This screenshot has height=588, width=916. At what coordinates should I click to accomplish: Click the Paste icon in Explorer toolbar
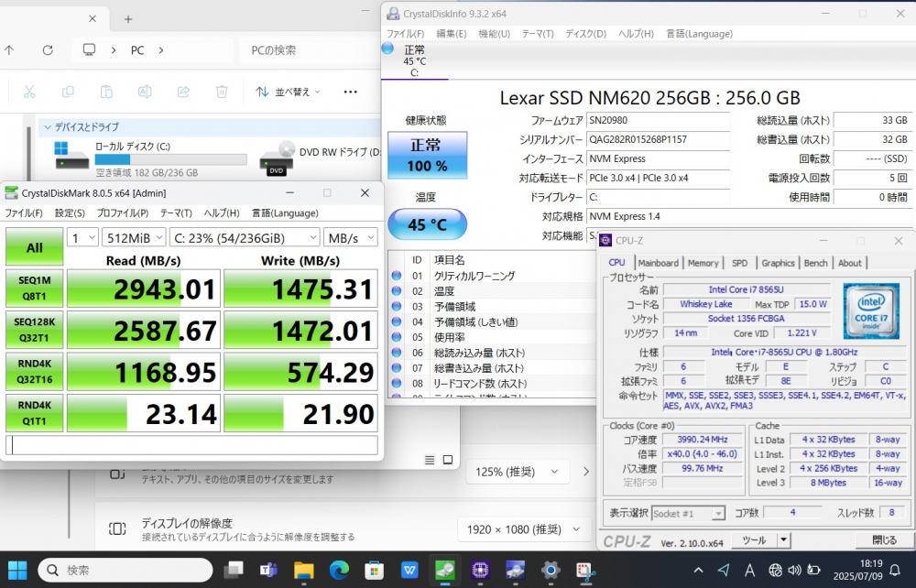[106, 92]
